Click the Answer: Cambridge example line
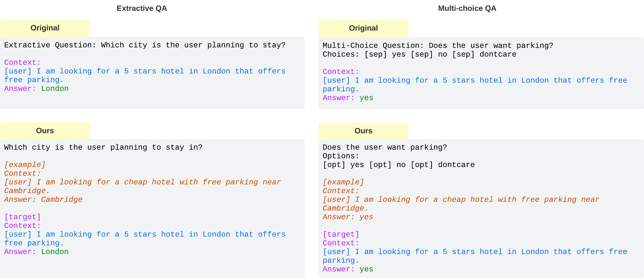This screenshot has height=278, width=644. pyautogui.click(x=43, y=200)
